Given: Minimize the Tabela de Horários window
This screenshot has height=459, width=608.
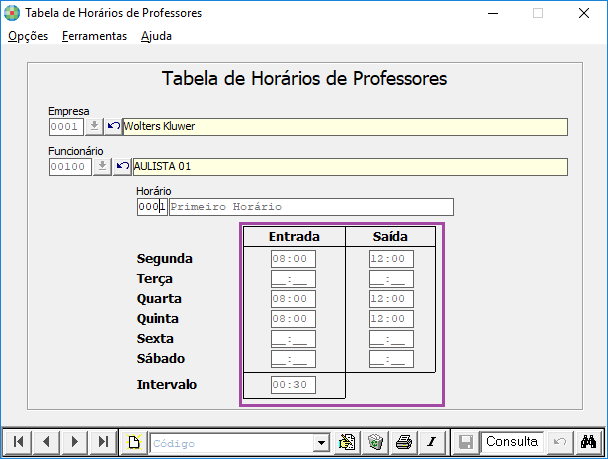Looking at the screenshot, I should (x=493, y=13).
